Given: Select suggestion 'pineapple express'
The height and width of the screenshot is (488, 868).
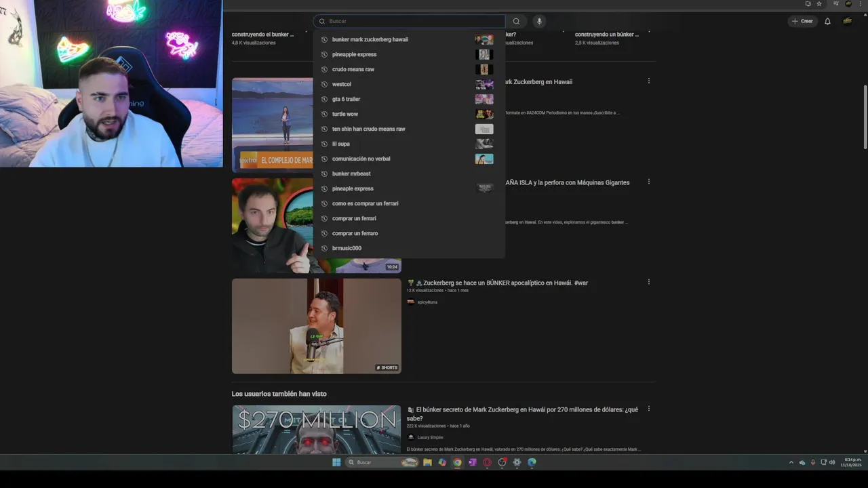Looking at the screenshot, I should [x=410, y=54].
